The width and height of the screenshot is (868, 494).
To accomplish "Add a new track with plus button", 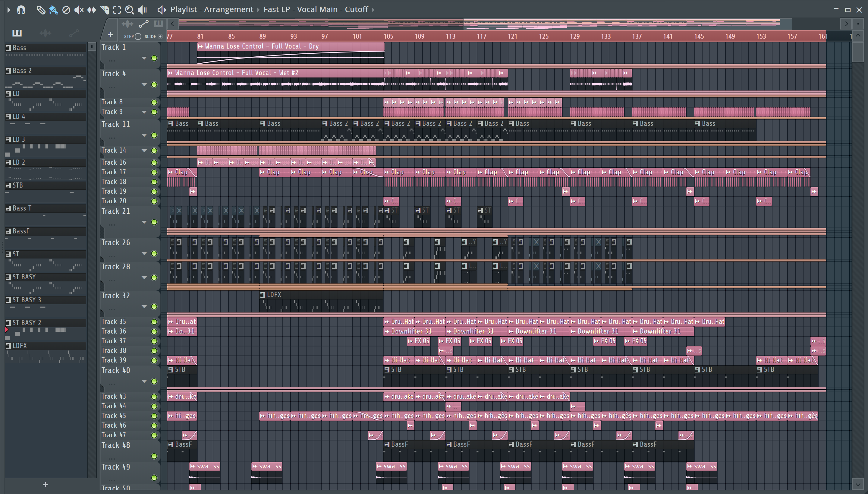I will tap(110, 35).
